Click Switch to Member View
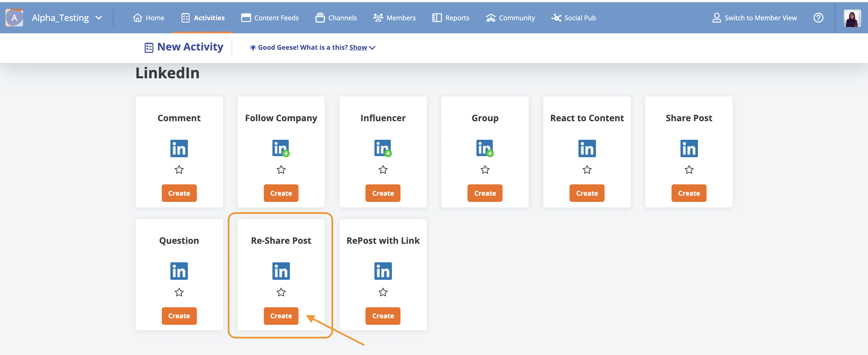 pyautogui.click(x=755, y=18)
